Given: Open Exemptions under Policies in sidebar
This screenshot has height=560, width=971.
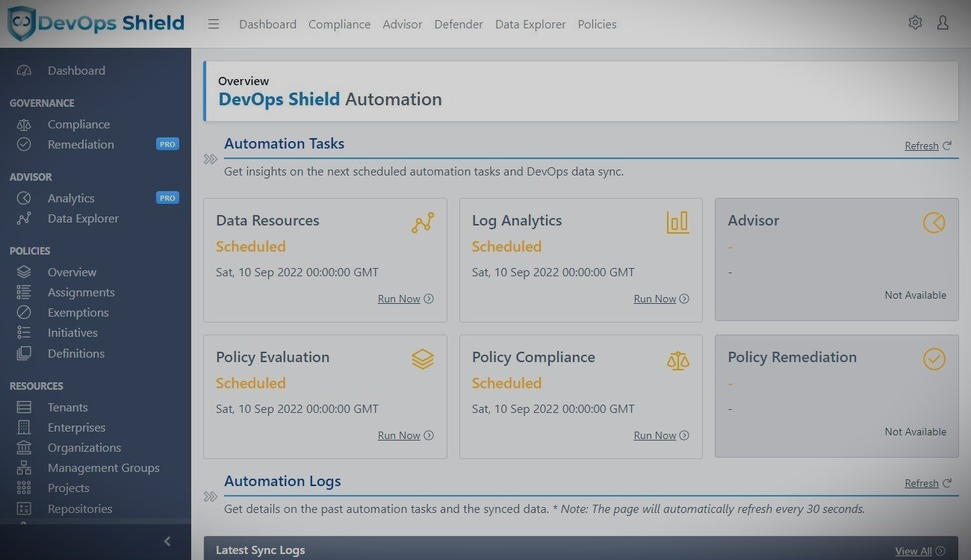Looking at the screenshot, I should tap(78, 313).
